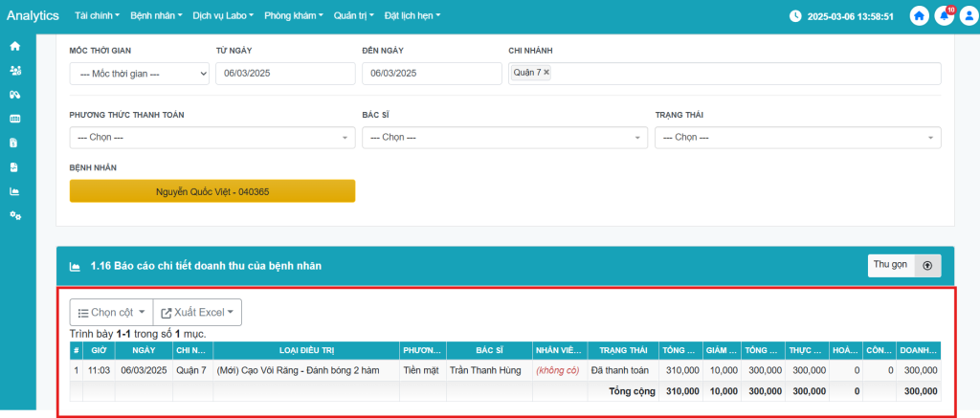980x418 pixels.
Task: Open the Trạng thái dropdown
Action: [797, 138]
